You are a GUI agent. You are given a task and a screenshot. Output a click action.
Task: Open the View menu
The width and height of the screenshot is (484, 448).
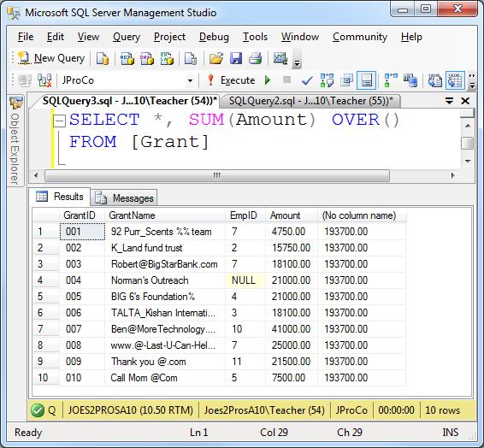pos(88,37)
